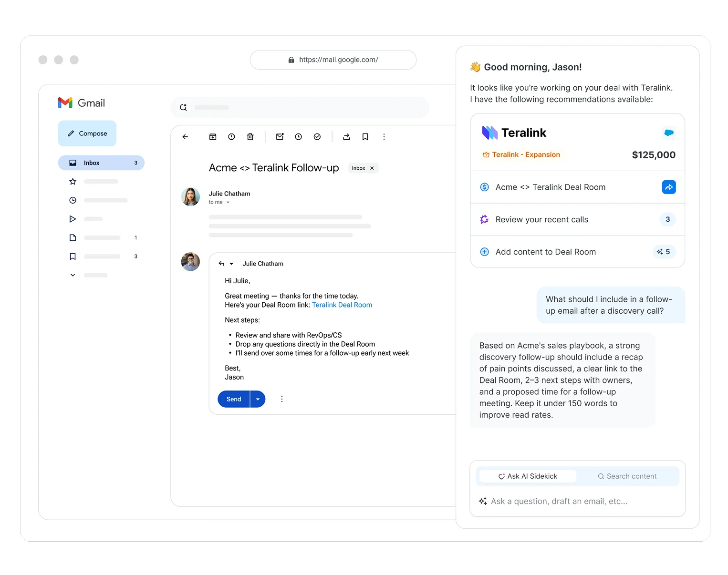Screen dimensions: 728x575
Task: Click the 'Hi Julie,' greeting line
Action: coord(238,281)
